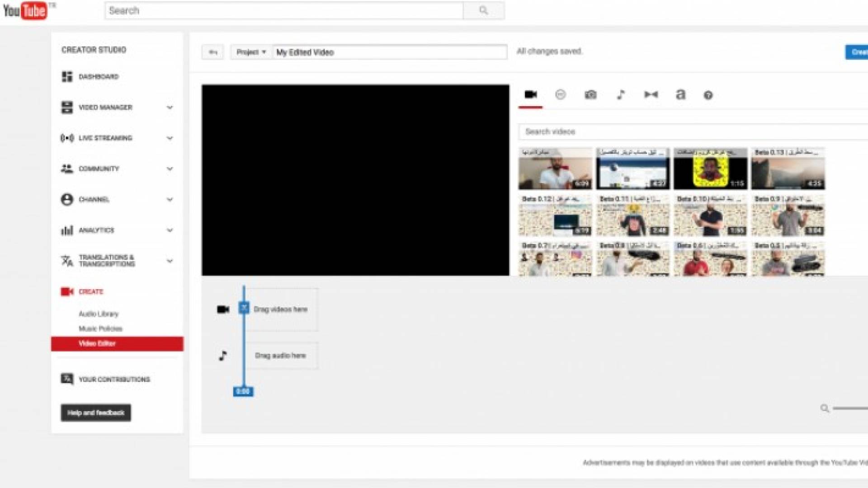Select the text 'a' tab icon
Screen dimensions: 868x488
click(x=680, y=95)
